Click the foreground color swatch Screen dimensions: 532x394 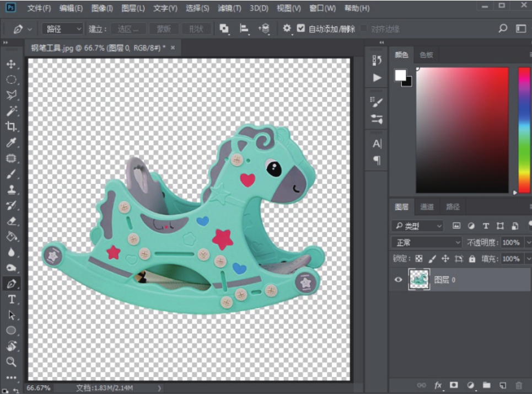(401, 75)
